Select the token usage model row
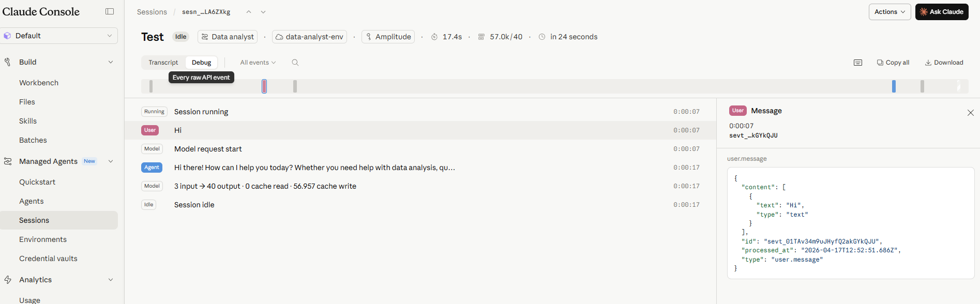This screenshot has width=980, height=304. pos(420,186)
